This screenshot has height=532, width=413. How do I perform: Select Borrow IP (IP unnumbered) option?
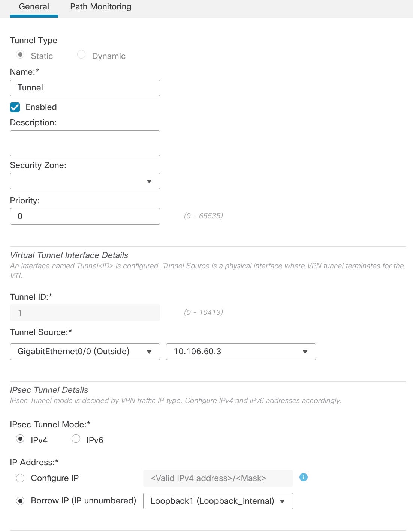pyautogui.click(x=21, y=500)
